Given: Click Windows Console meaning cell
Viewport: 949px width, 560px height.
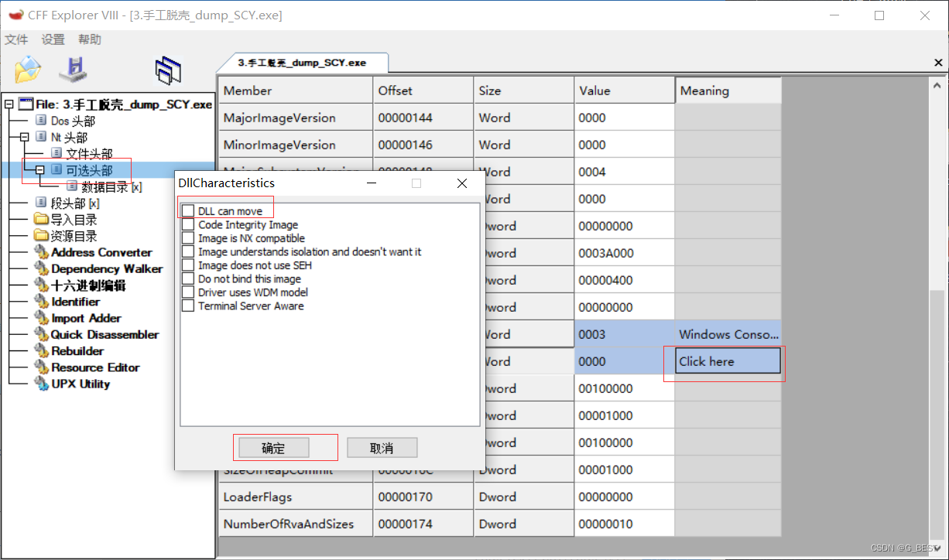Looking at the screenshot, I should pyautogui.click(x=728, y=334).
